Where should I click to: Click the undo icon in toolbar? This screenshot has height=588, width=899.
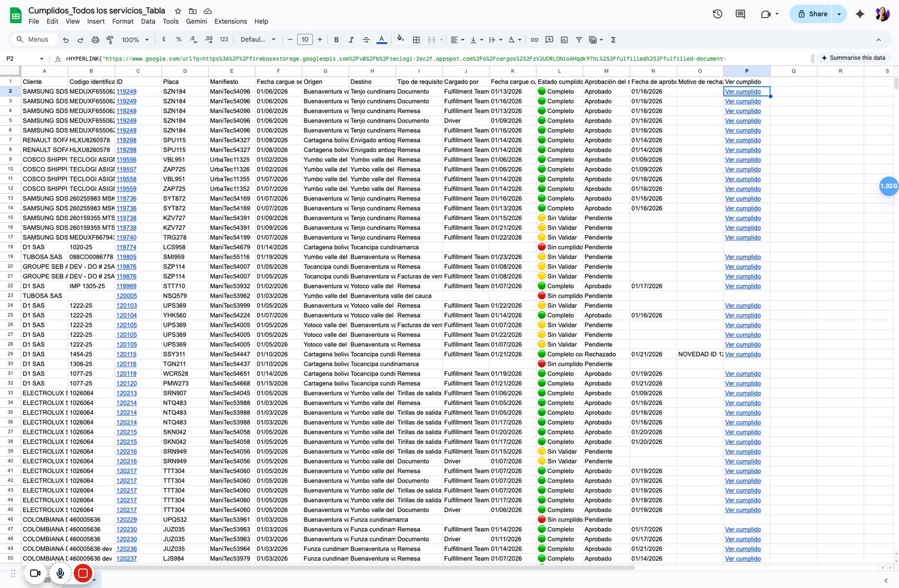point(66,40)
